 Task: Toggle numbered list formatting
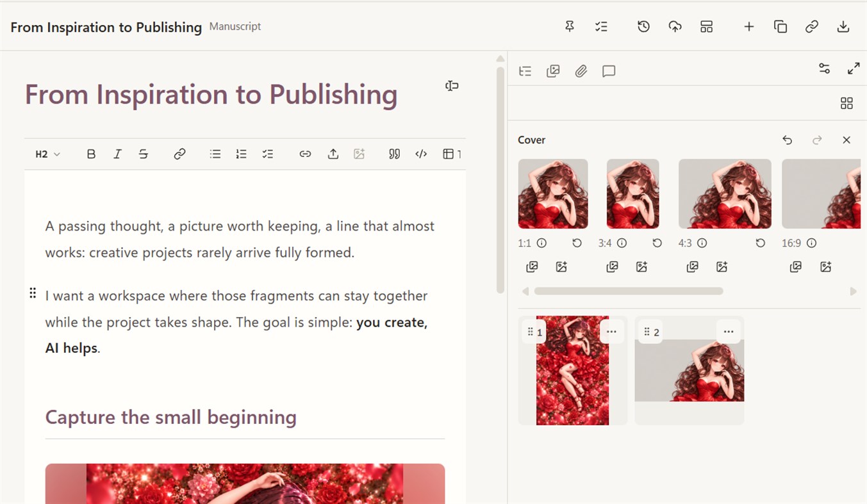click(241, 154)
